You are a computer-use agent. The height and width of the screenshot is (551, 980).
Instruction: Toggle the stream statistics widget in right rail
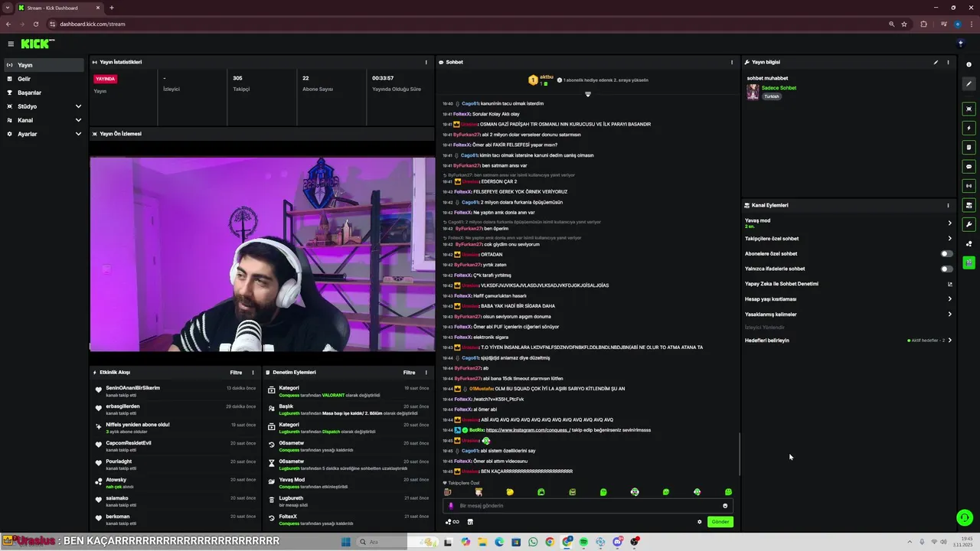click(x=969, y=185)
